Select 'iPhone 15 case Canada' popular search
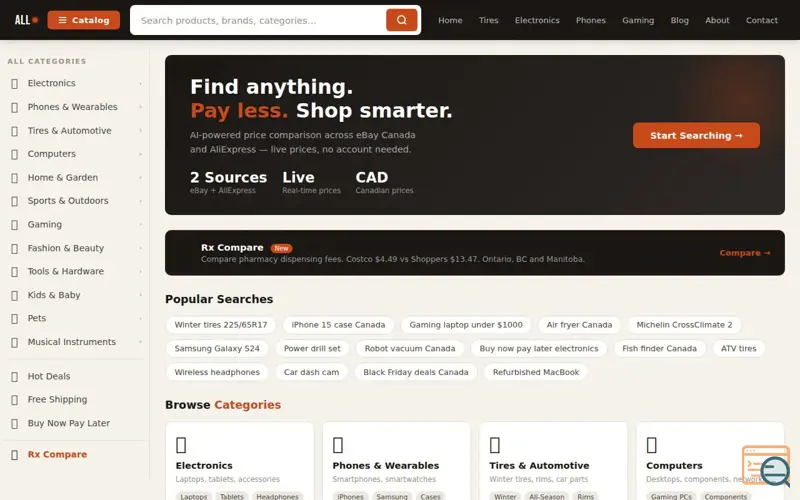800x500 pixels. [338, 325]
